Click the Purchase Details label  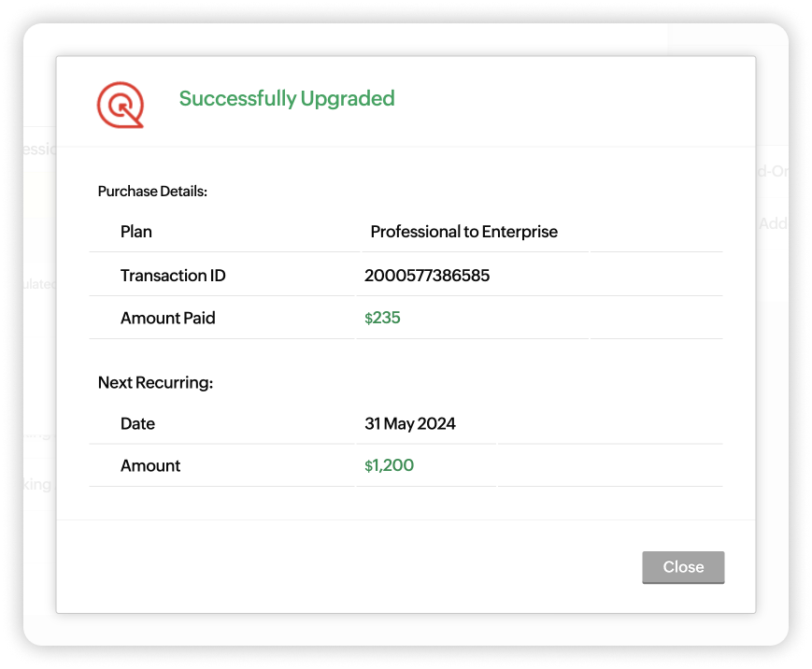[x=152, y=192]
